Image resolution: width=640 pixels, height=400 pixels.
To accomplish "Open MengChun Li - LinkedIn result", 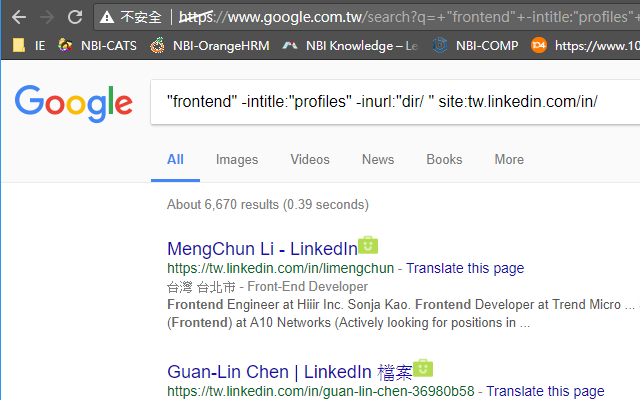I will coord(262,249).
